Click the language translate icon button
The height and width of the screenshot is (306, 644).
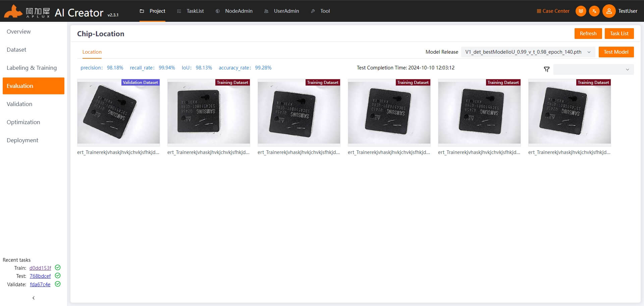click(x=594, y=11)
